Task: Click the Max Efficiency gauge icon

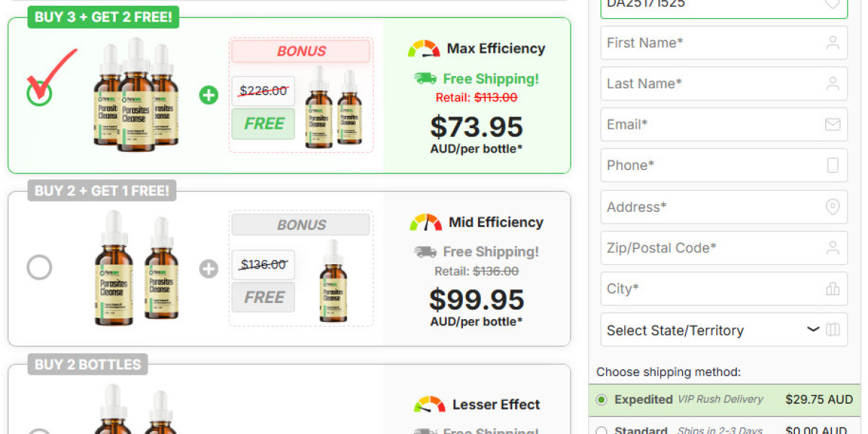Action: point(423,49)
